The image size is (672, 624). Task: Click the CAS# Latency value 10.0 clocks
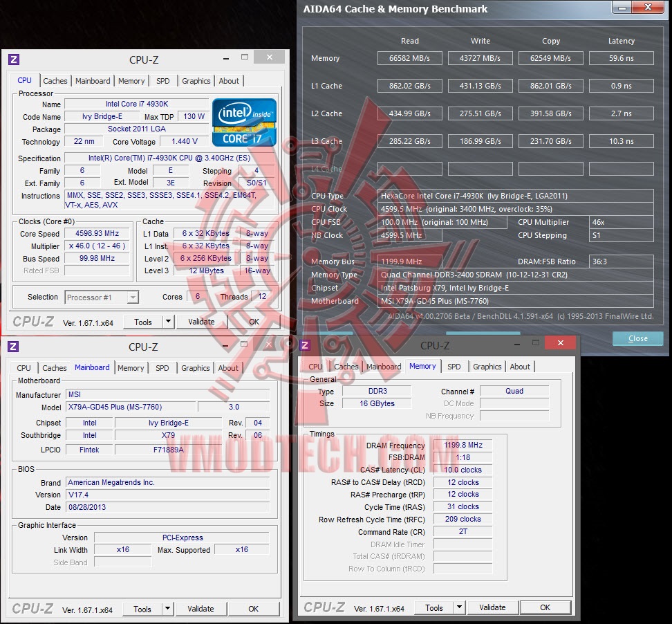463,470
